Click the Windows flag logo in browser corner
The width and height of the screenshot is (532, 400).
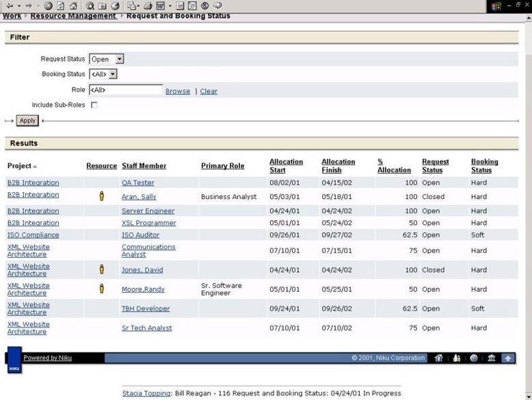(496, 6)
